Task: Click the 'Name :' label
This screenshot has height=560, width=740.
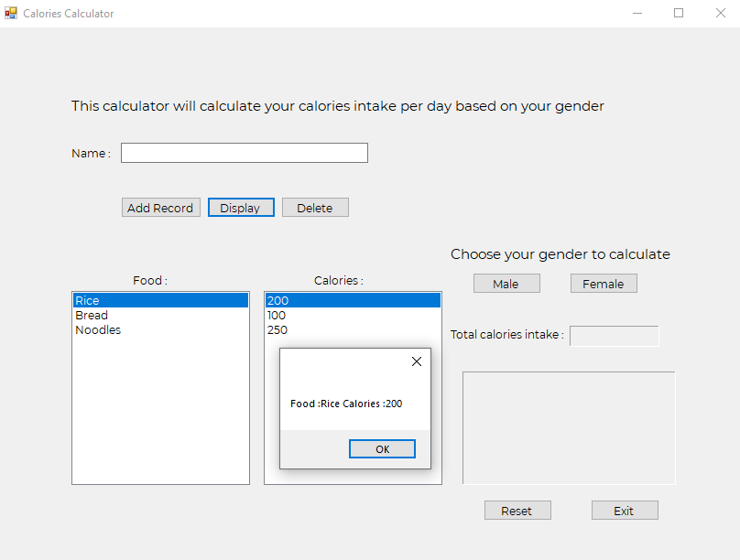Action: 91,153
